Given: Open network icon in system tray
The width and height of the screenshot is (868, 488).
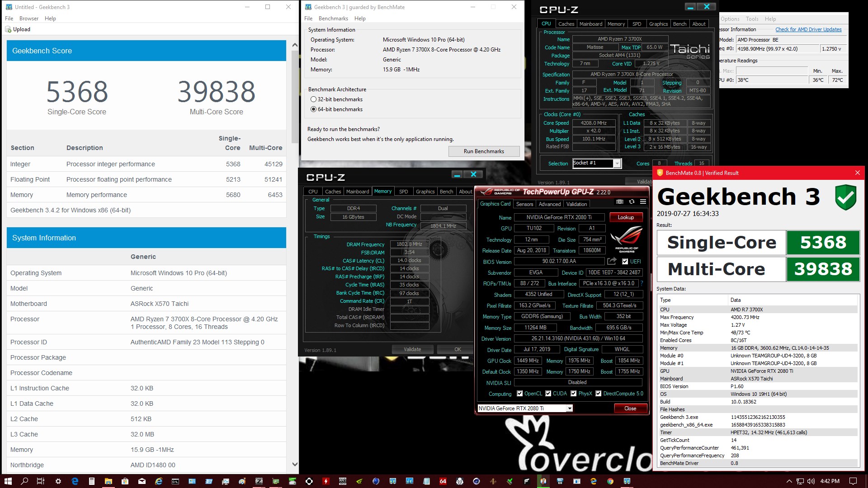Looking at the screenshot, I should tap(800, 481).
